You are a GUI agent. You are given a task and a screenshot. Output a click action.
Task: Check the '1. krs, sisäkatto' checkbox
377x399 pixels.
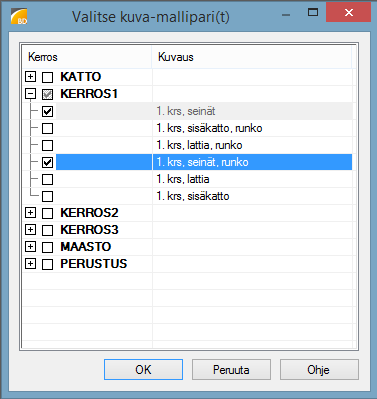(47, 196)
